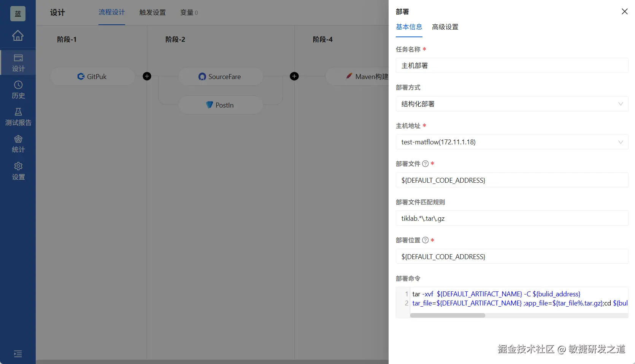The image size is (635, 364).
Task: Go to the home icon in the sidebar
Action: [x=18, y=35]
